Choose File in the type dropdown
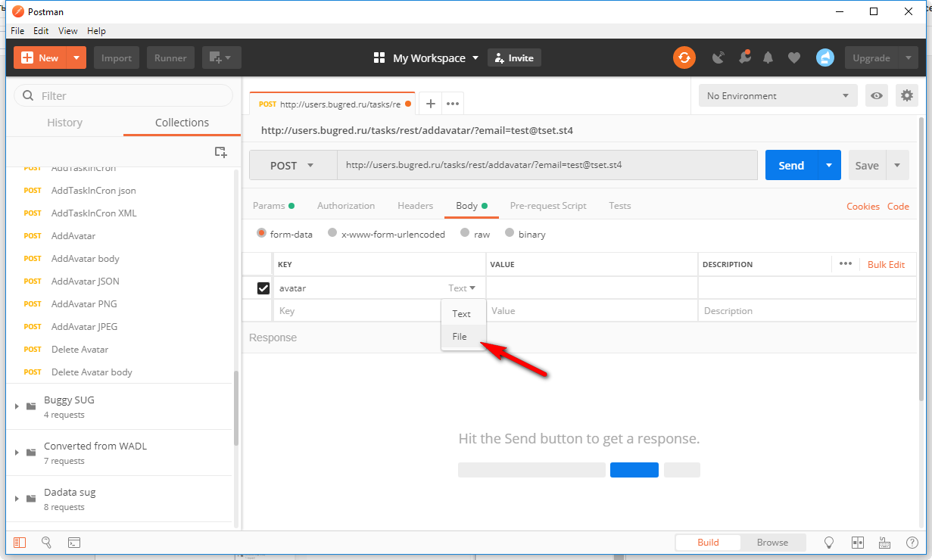This screenshot has width=932, height=560. tap(463, 337)
